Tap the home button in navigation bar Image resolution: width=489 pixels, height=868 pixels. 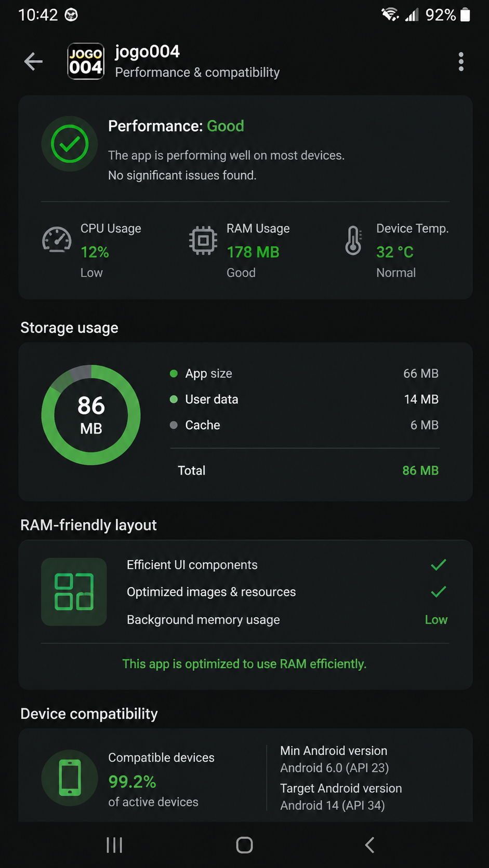pos(244,845)
